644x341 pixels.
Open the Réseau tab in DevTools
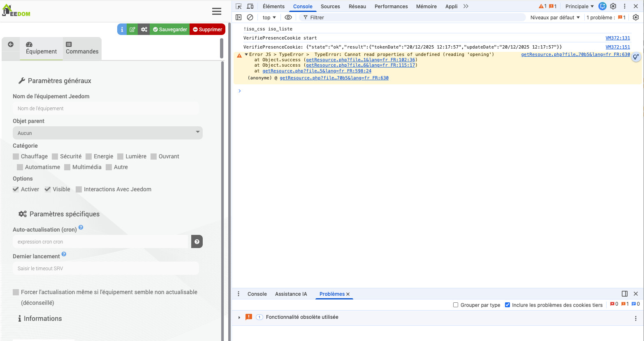(x=357, y=6)
